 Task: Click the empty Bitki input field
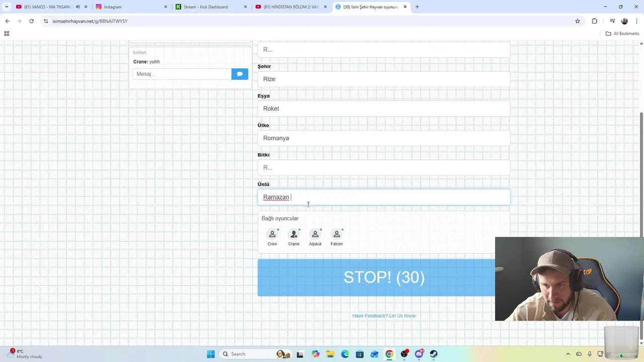(384, 167)
